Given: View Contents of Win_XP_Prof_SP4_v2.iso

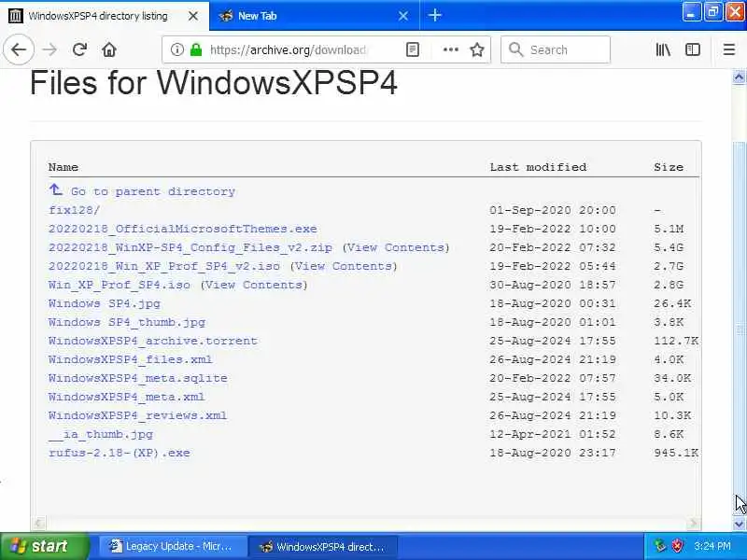Looking at the screenshot, I should pyautogui.click(x=344, y=266).
